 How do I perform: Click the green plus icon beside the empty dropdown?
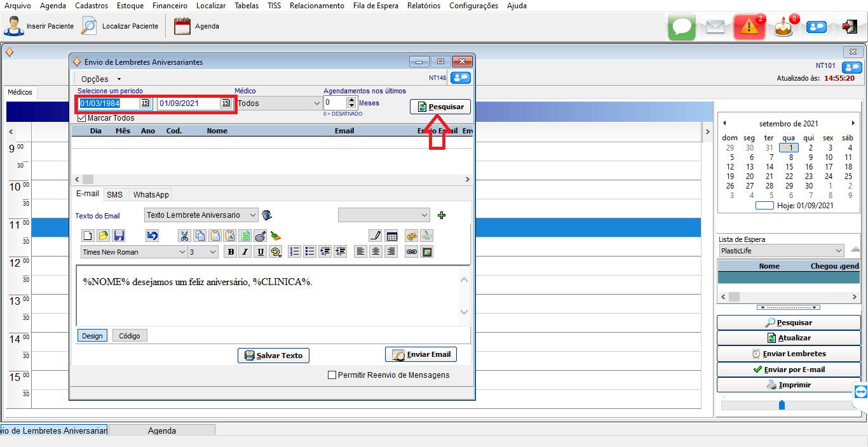tap(442, 215)
